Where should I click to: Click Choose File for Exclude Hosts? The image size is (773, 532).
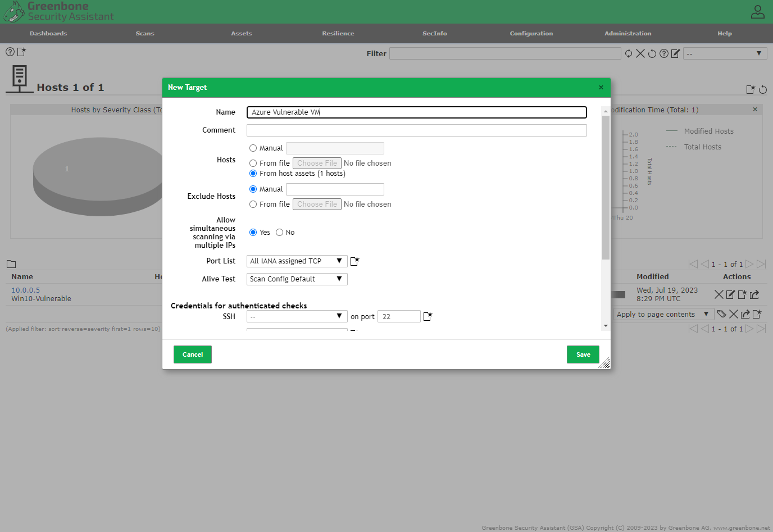[317, 204]
